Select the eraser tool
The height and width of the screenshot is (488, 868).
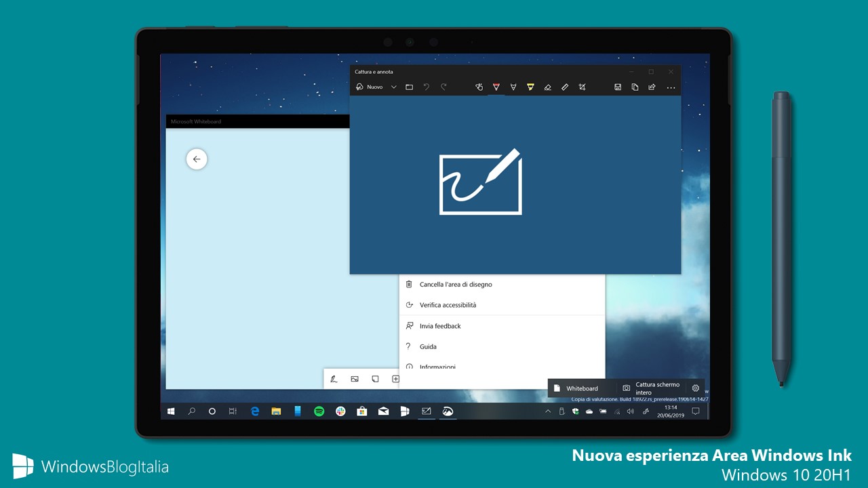548,87
